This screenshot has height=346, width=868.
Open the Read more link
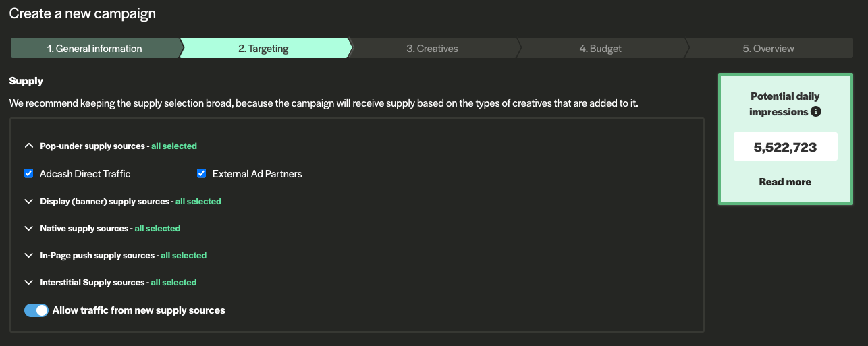click(785, 182)
